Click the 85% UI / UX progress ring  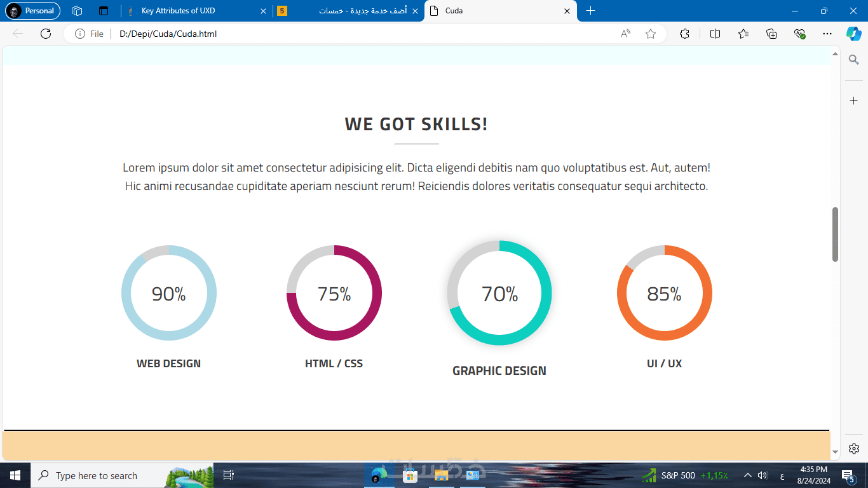[665, 293]
